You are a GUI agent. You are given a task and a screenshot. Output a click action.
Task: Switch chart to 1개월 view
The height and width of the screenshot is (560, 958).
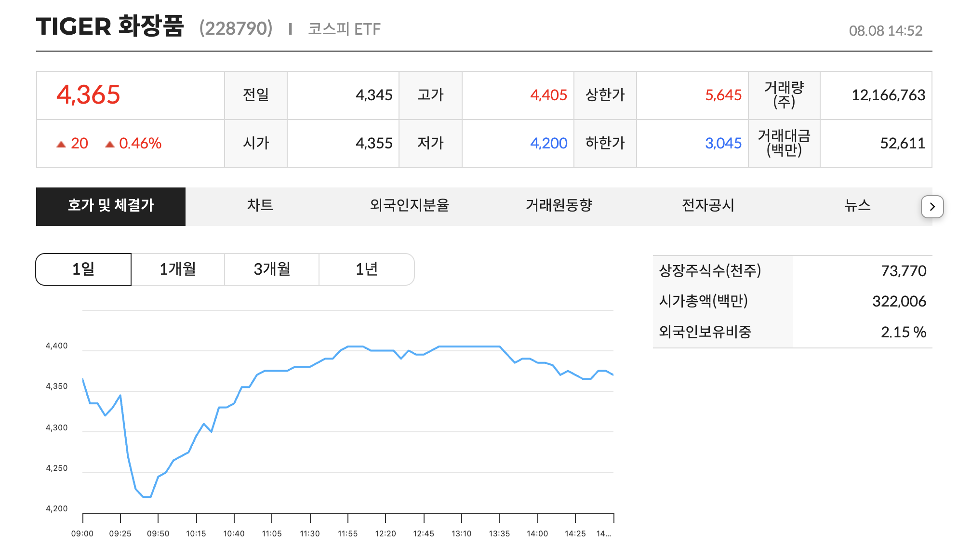coord(177,269)
